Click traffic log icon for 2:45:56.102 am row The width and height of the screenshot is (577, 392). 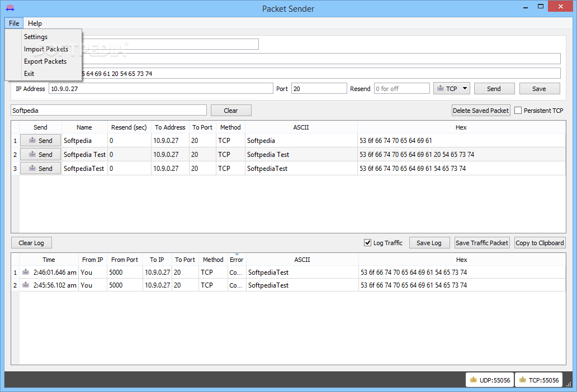click(x=26, y=285)
